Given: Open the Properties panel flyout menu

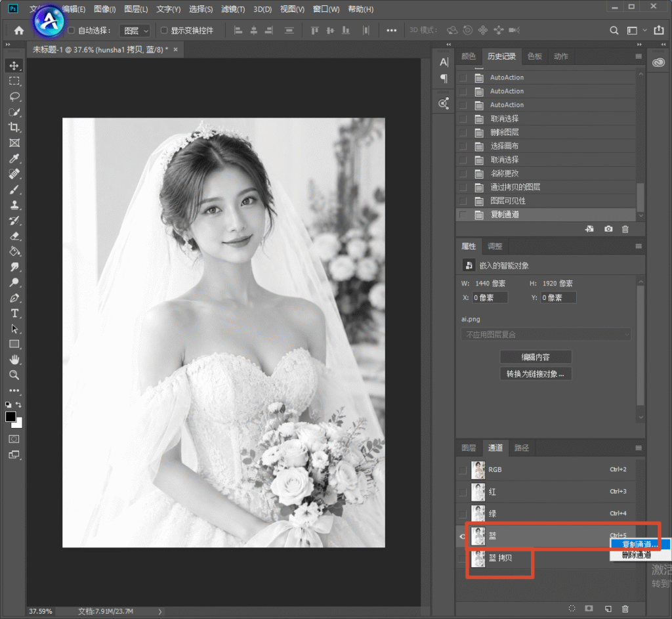Looking at the screenshot, I should click(x=638, y=247).
